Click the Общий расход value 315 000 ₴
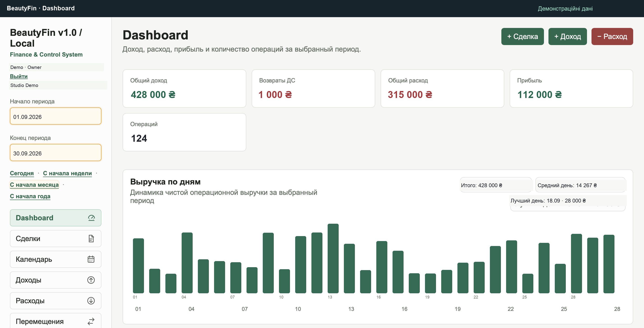This screenshot has width=644, height=328. [x=410, y=95]
